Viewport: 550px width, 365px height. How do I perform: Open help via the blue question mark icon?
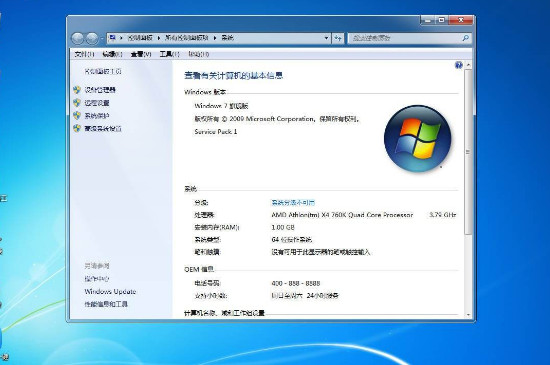[458, 65]
